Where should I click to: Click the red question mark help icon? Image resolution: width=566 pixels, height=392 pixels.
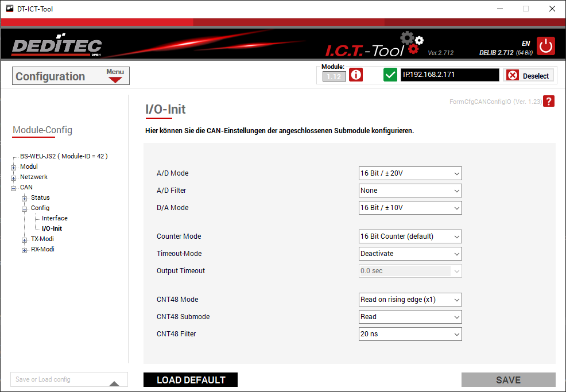click(x=549, y=102)
